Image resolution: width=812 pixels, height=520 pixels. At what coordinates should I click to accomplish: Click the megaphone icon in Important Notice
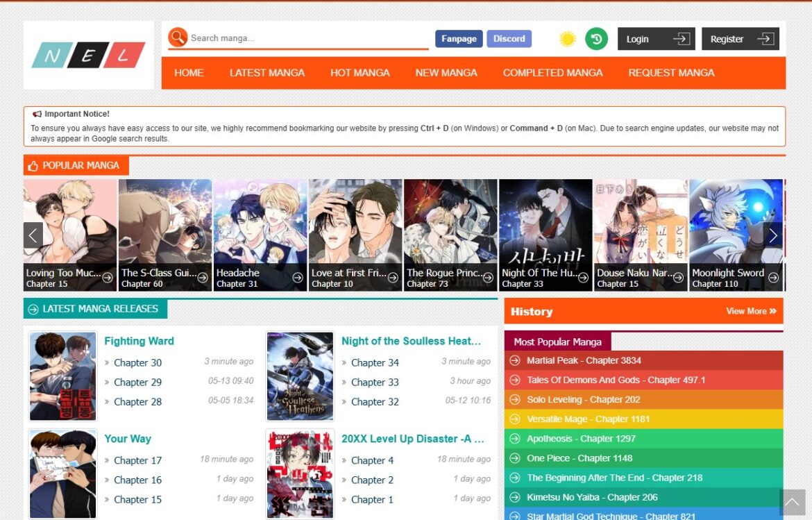(37, 114)
